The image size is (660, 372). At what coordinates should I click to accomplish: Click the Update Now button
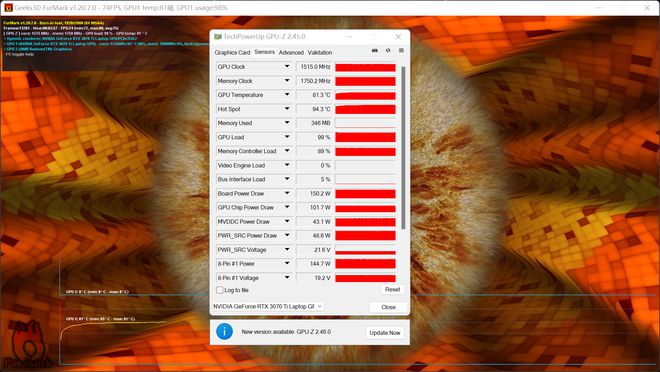(385, 332)
